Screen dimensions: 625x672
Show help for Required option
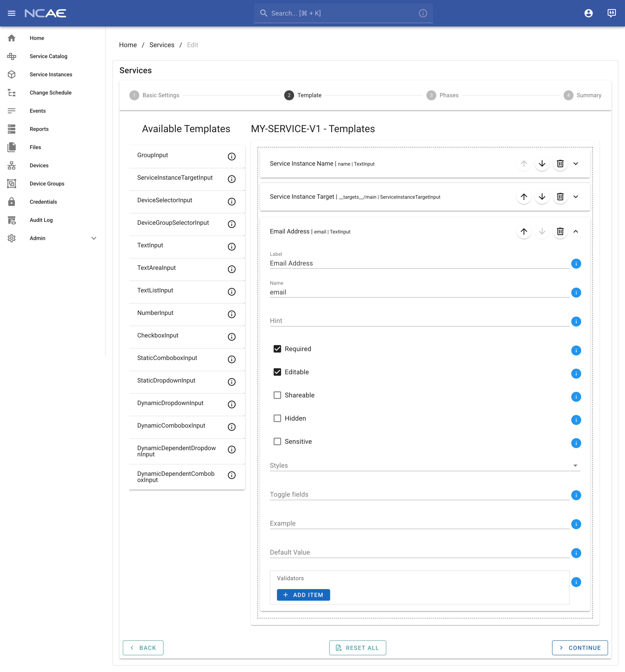coord(576,350)
